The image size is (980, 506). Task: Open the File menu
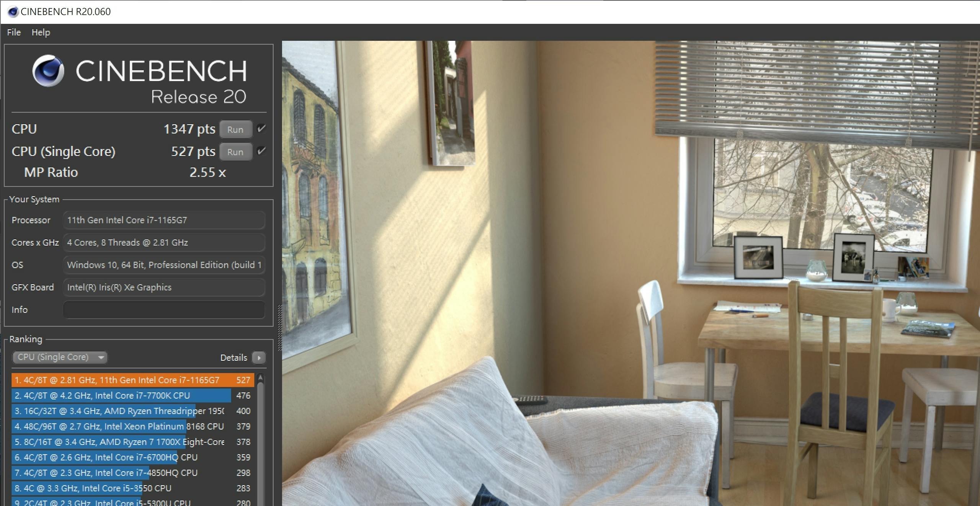(x=14, y=33)
